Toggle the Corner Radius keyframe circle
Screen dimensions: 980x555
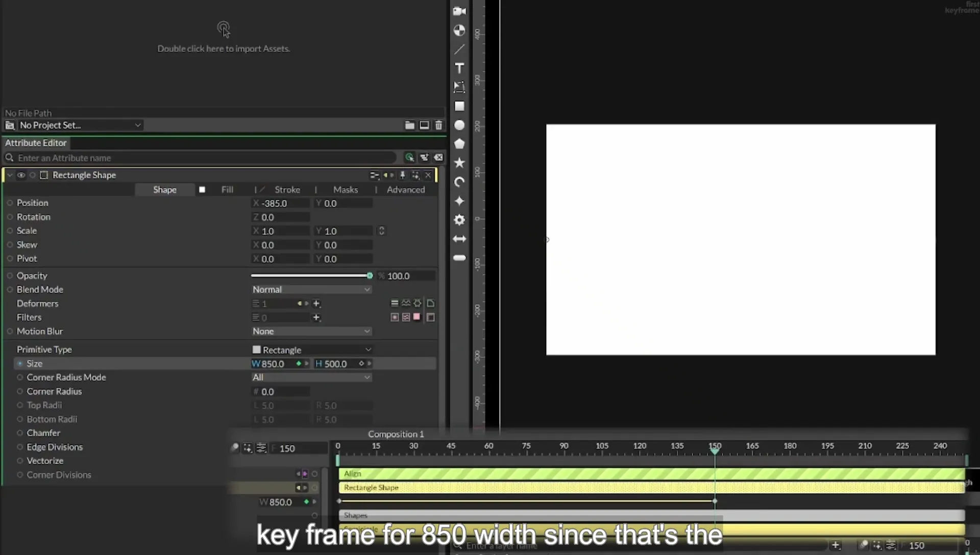20,391
